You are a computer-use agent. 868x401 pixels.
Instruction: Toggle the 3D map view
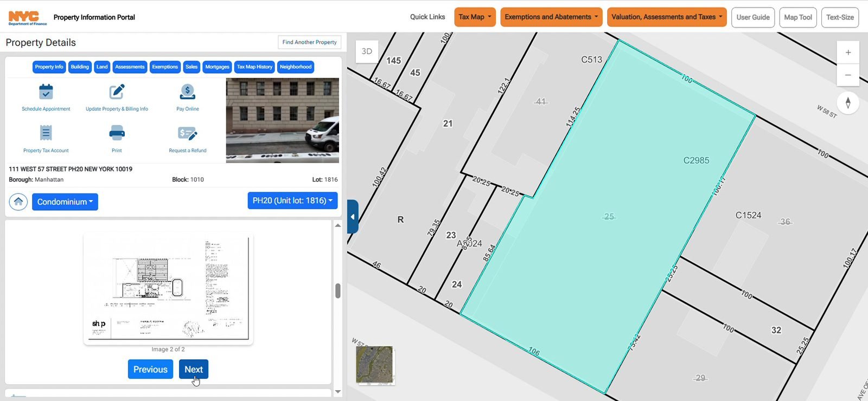coord(367,51)
